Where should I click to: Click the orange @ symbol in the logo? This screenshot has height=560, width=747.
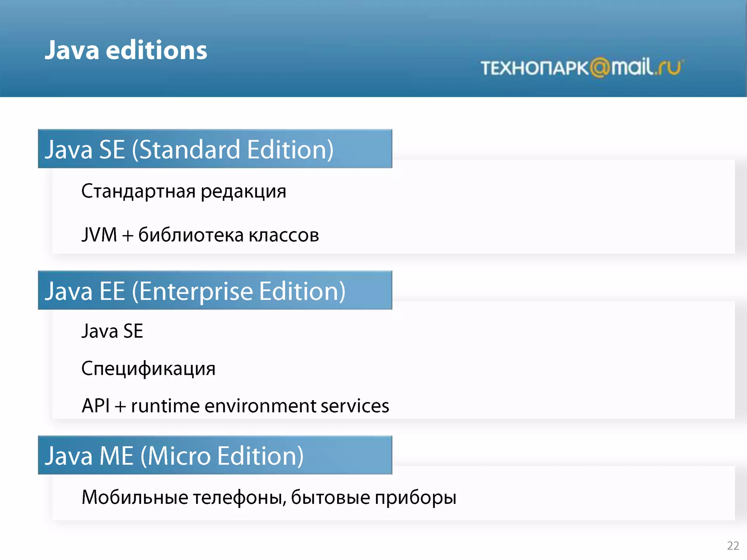coord(600,68)
